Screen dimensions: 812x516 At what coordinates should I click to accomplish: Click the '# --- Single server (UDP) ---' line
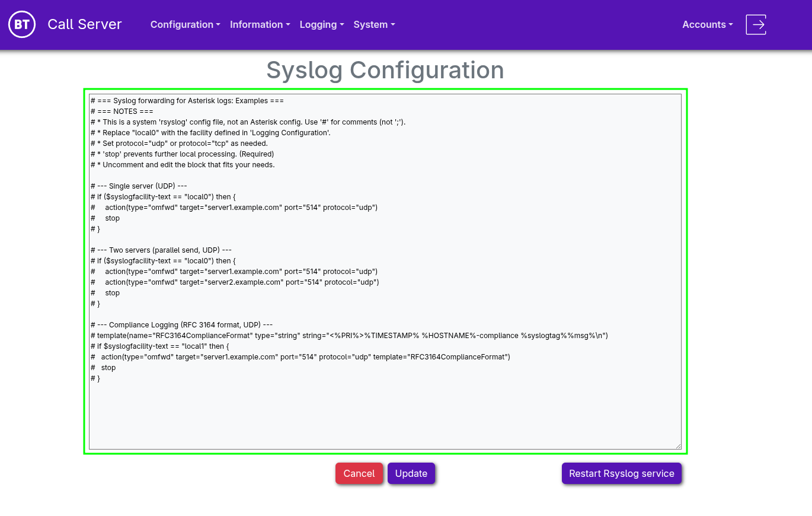(x=139, y=186)
